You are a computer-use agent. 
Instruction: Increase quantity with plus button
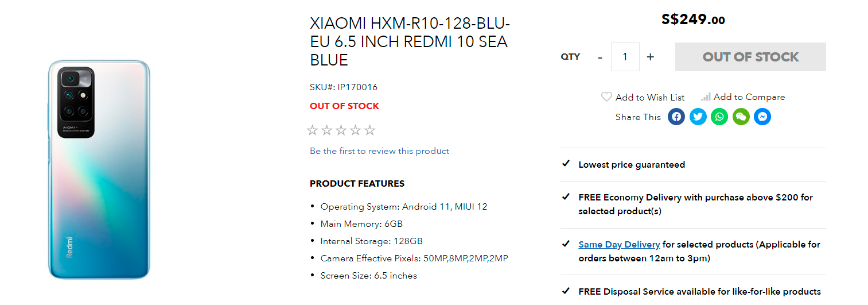[651, 57]
